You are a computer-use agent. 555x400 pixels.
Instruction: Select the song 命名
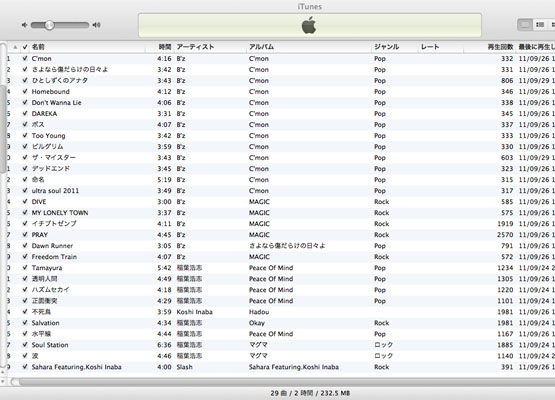(38, 179)
